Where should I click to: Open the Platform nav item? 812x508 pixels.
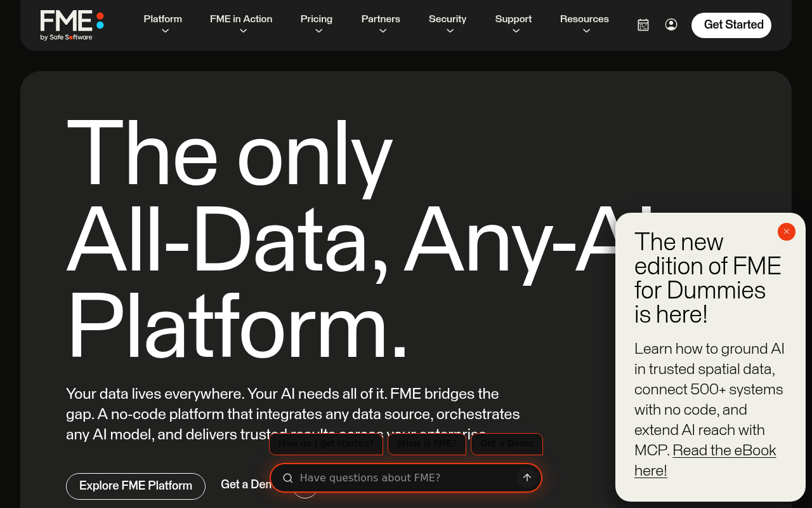tap(163, 19)
